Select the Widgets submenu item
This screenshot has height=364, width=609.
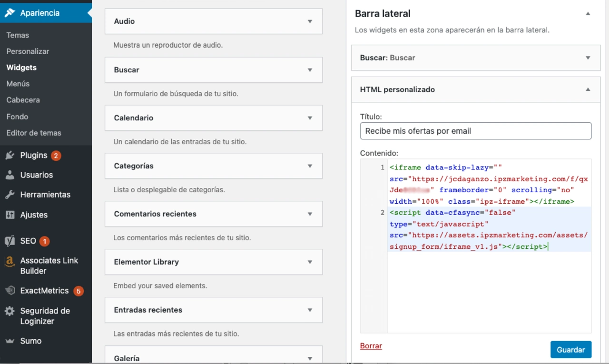coord(21,68)
